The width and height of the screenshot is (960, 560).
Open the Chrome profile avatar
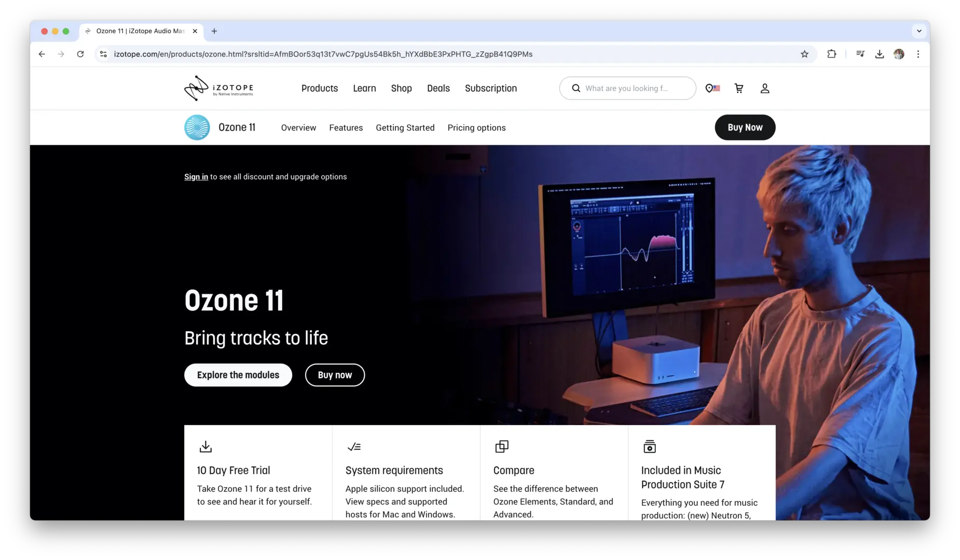[x=899, y=54]
